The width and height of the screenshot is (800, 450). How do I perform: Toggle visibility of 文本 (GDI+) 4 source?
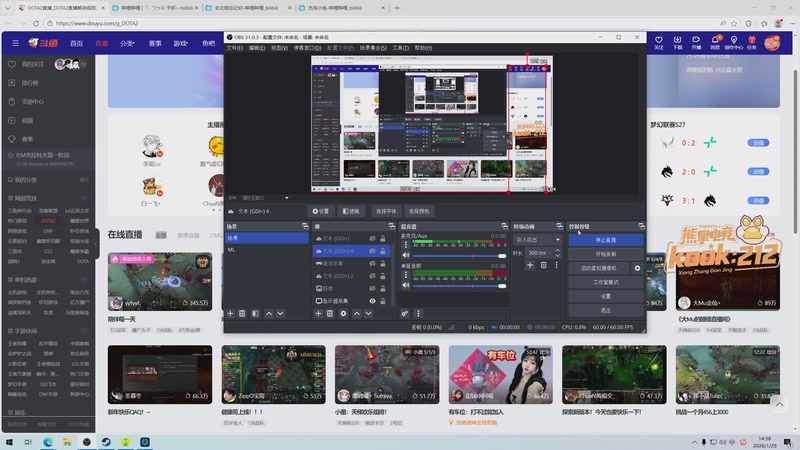point(372,251)
